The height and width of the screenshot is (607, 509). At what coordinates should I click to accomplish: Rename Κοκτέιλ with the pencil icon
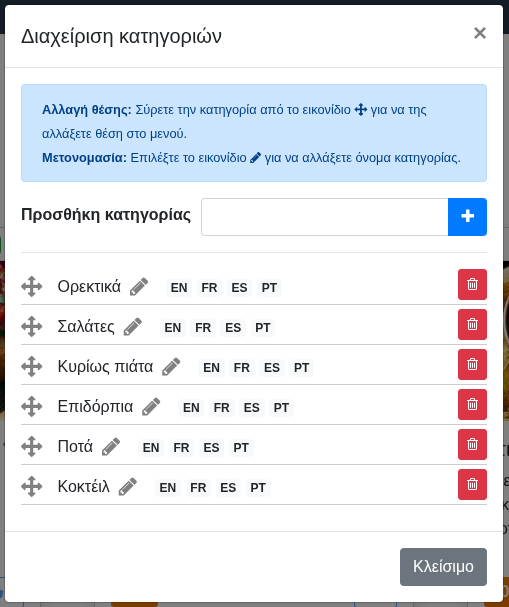127,486
